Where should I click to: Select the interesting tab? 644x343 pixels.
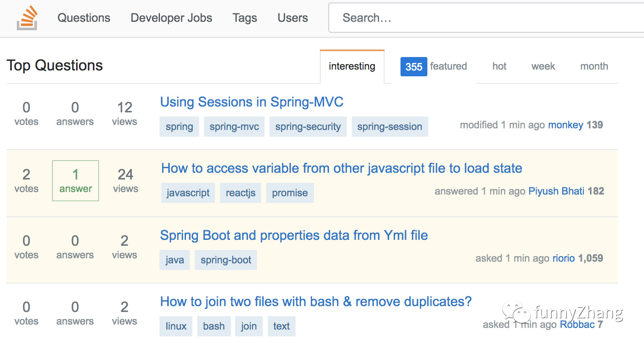352,66
